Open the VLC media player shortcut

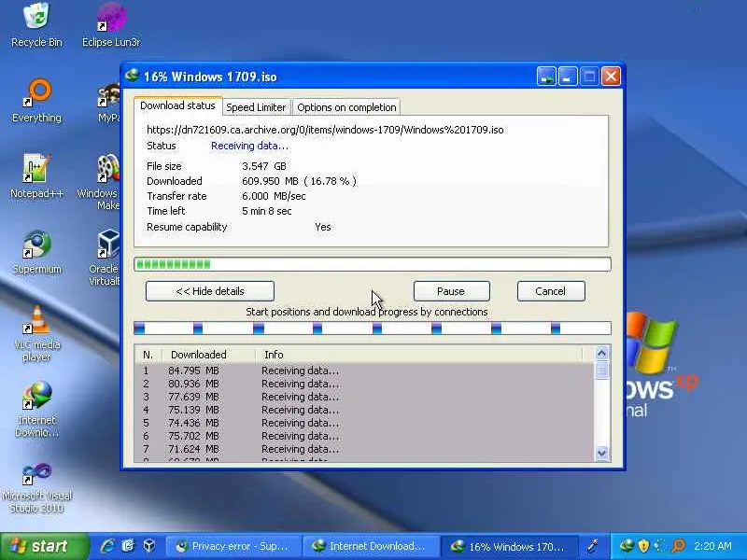(36, 333)
